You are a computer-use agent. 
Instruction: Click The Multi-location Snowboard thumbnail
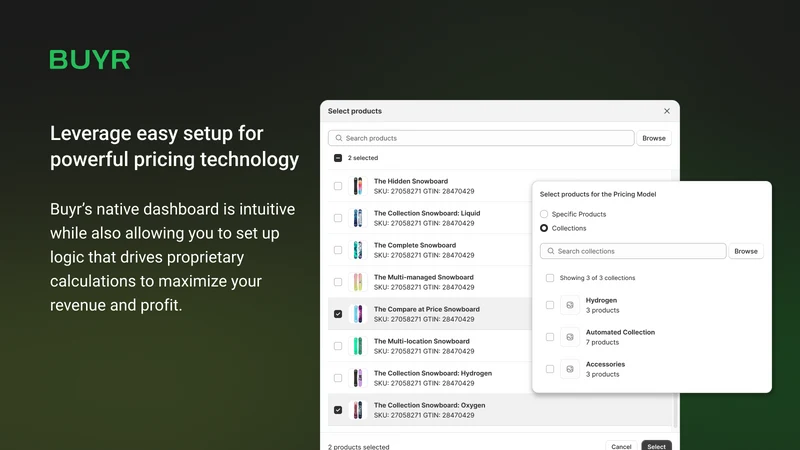pyautogui.click(x=358, y=346)
